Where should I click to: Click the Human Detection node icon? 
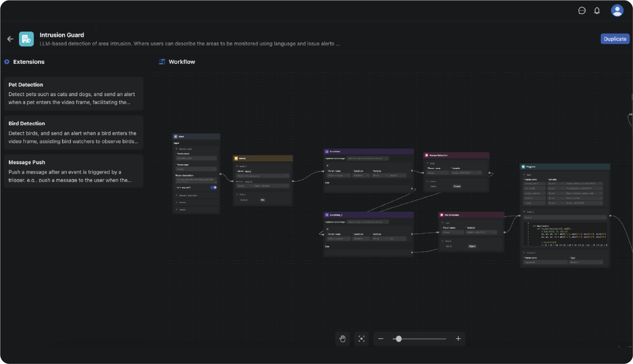[x=427, y=155]
